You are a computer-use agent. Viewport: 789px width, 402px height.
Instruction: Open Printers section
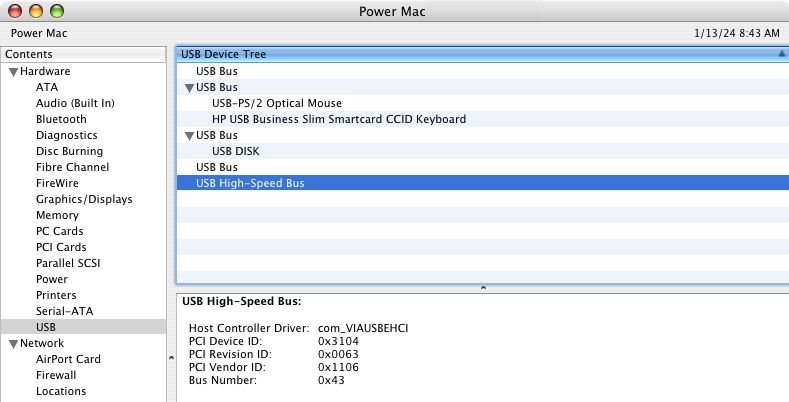click(56, 295)
